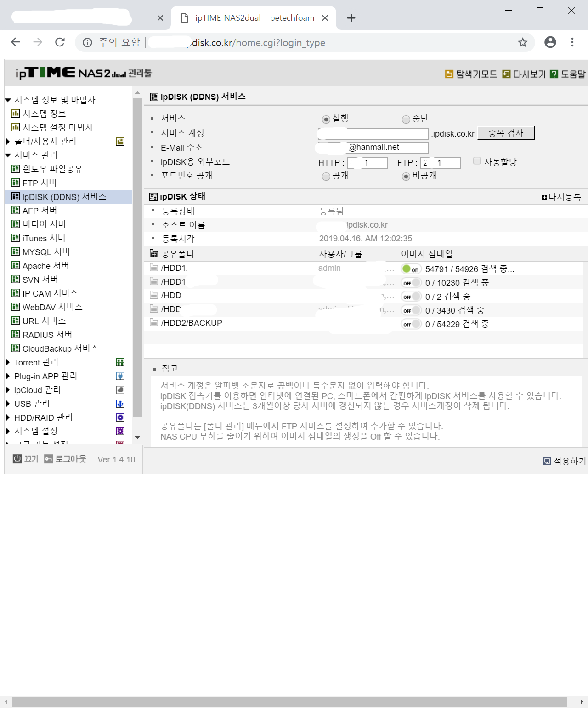Viewport: 588px width, 708px height.
Task: Bookmark this page with the star icon
Action: point(523,43)
